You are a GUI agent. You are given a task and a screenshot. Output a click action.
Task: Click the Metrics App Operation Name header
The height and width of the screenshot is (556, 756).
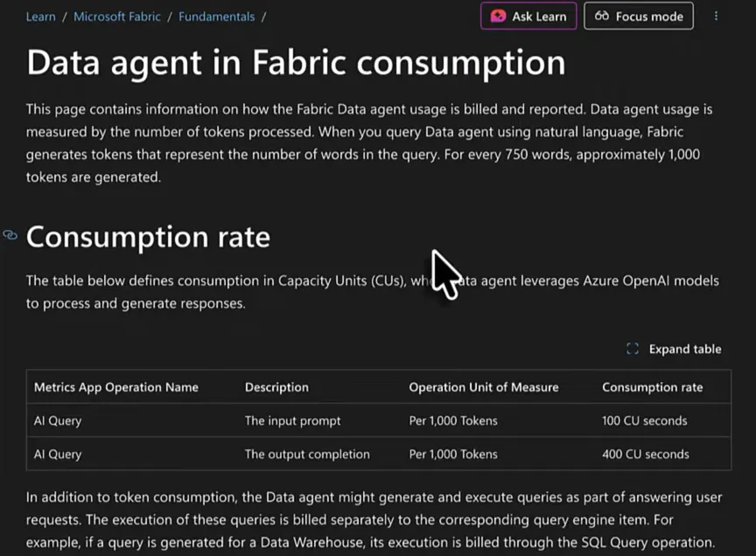pos(116,387)
